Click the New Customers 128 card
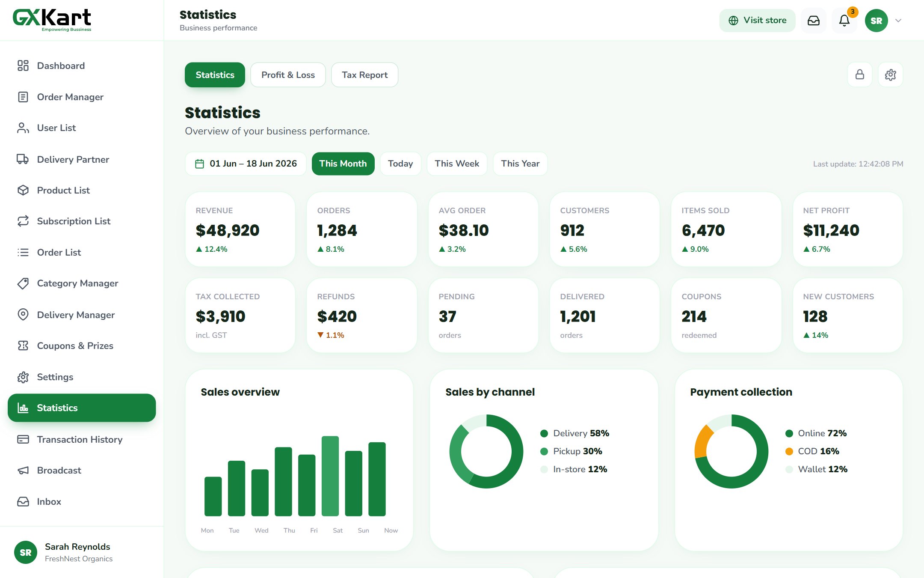The height and width of the screenshot is (578, 924). tap(847, 315)
